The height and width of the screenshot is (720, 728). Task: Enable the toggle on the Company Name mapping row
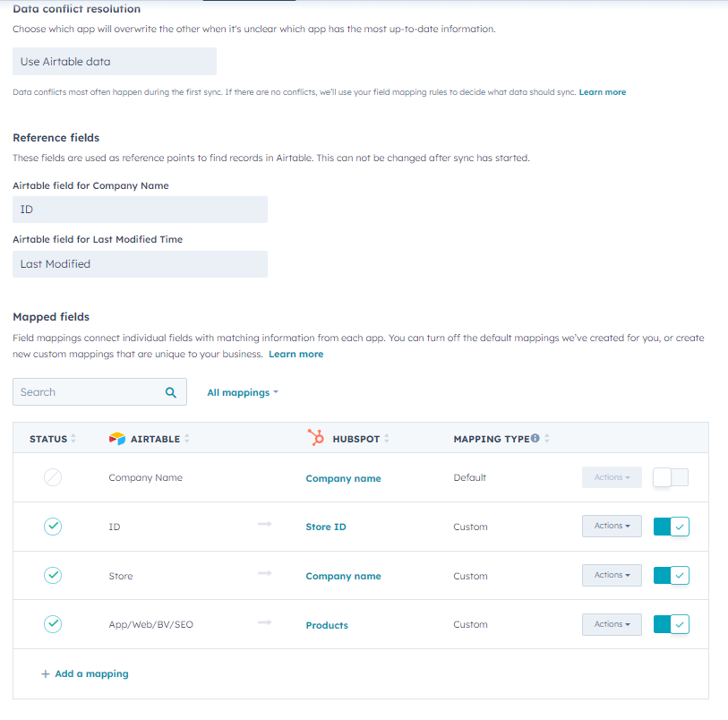point(670,477)
